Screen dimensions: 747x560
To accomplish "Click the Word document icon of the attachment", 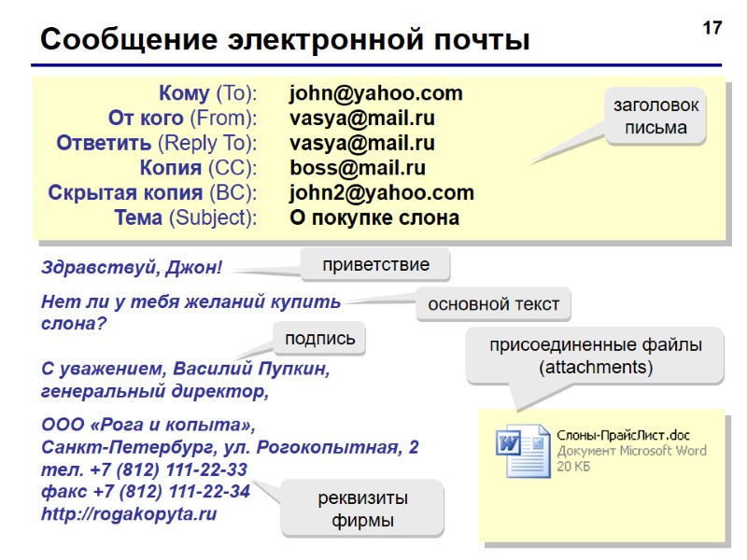I will (x=523, y=451).
